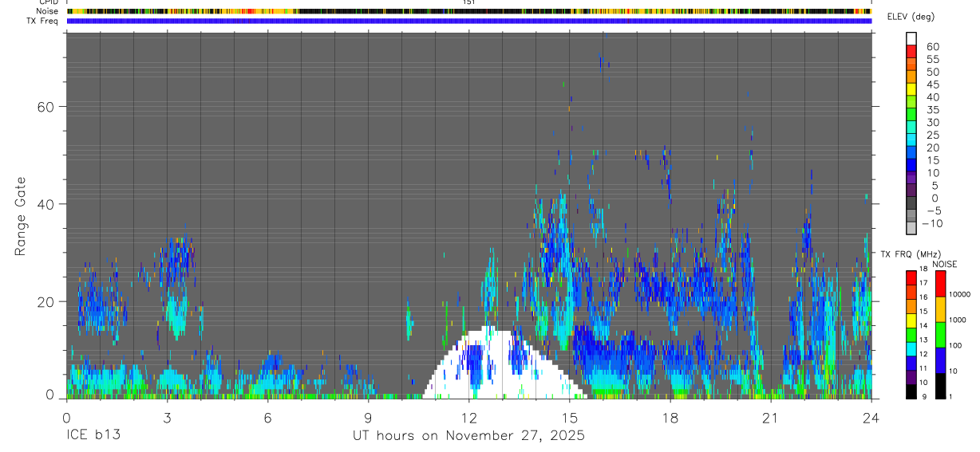Click the '-5' value in ELEV legend

(x=934, y=210)
